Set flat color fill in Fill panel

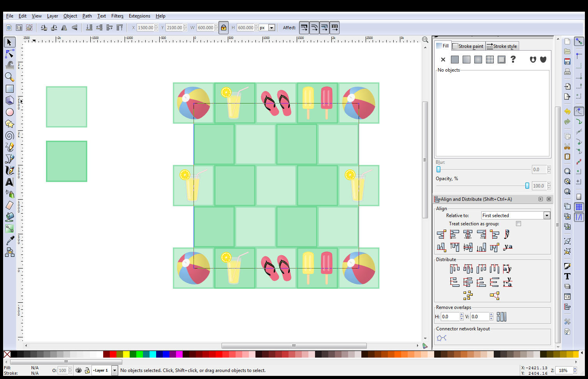[x=454, y=59]
